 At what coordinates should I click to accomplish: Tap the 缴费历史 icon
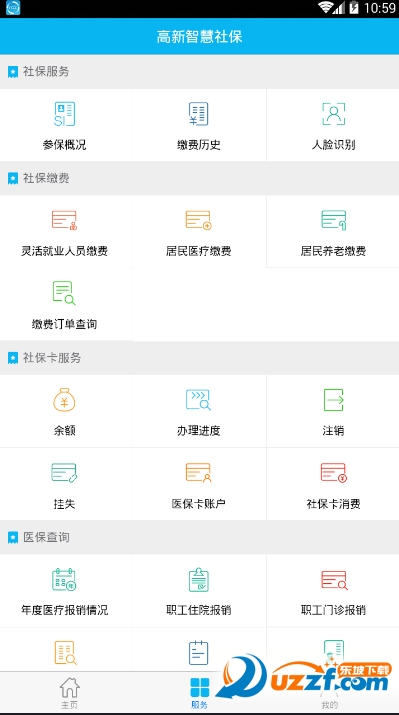tap(199, 114)
